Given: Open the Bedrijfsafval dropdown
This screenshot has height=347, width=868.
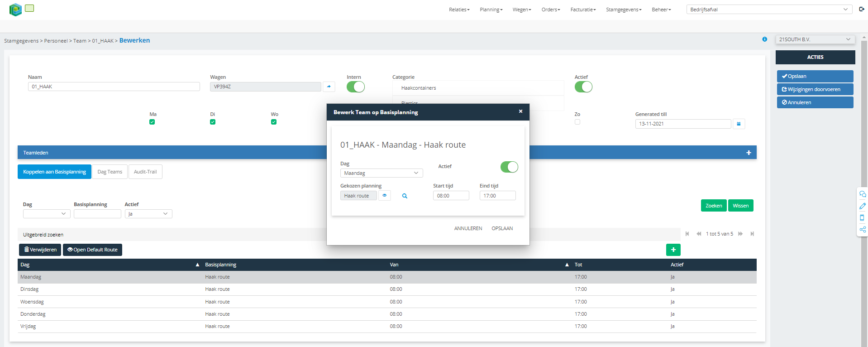Looking at the screenshot, I should pos(769,10).
